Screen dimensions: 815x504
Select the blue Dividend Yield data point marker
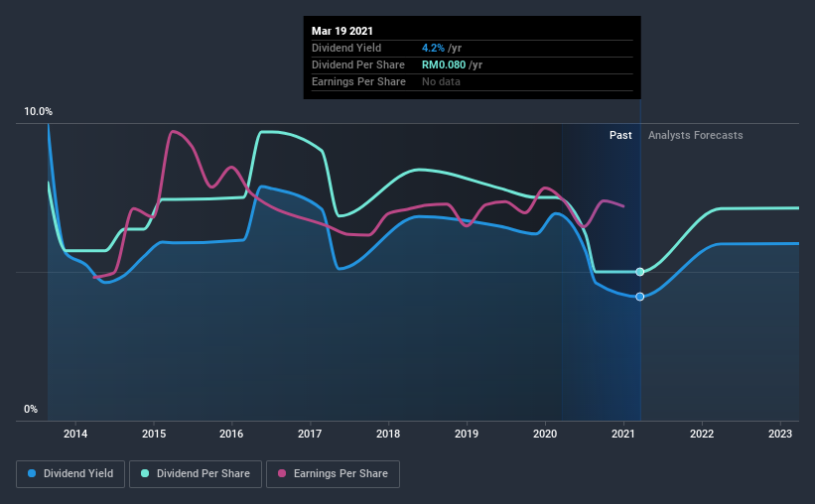640,297
